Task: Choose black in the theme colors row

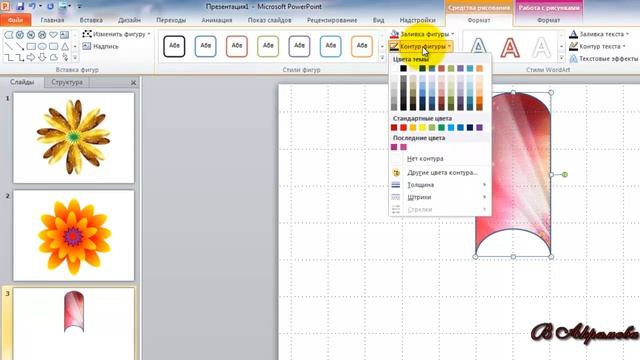Action: click(x=403, y=68)
